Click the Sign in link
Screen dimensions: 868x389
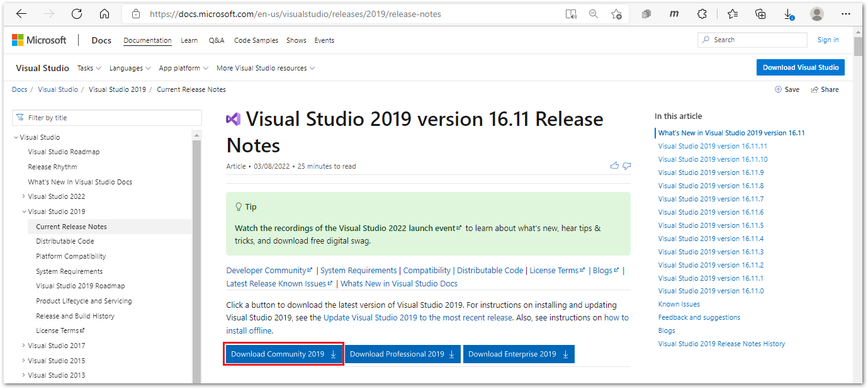click(x=828, y=40)
